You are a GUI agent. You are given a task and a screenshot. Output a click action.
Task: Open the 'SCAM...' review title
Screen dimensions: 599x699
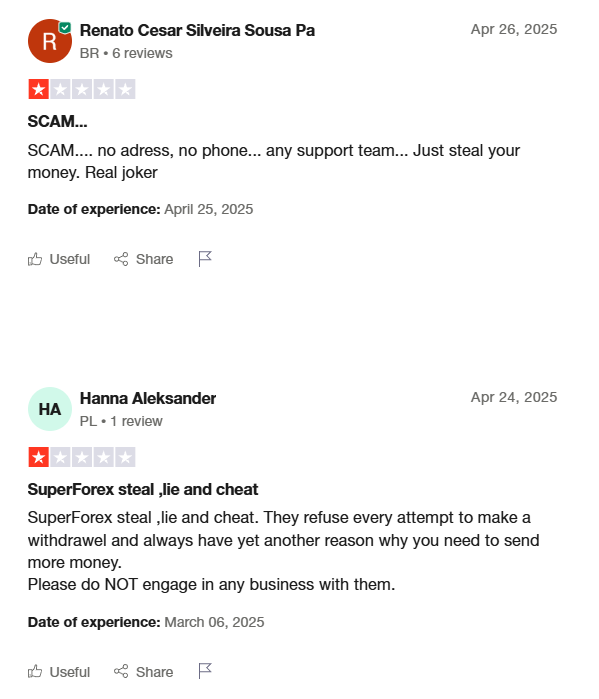click(x=57, y=121)
